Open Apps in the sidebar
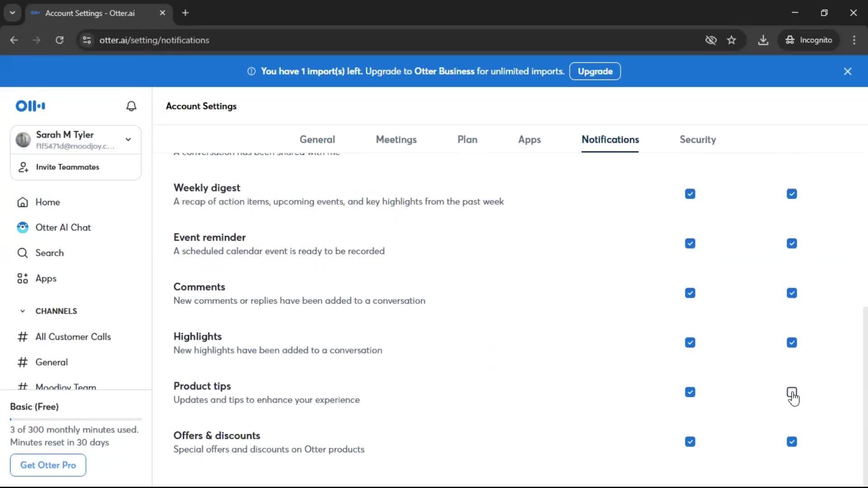Image resolution: width=868 pixels, height=488 pixels. (46, 278)
